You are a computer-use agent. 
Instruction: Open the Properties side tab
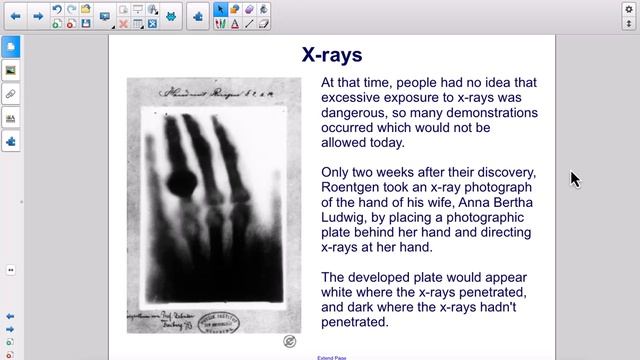tap(11, 118)
